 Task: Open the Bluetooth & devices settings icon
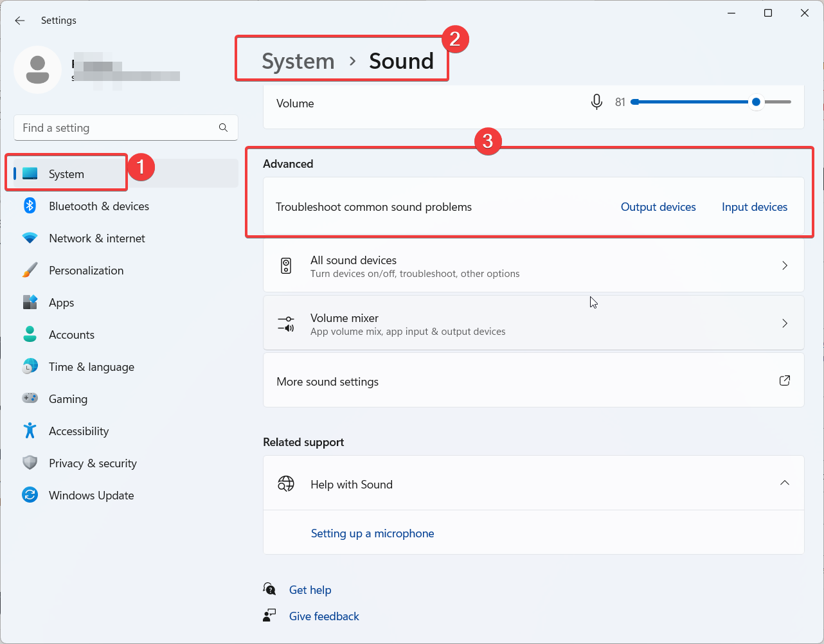point(30,206)
